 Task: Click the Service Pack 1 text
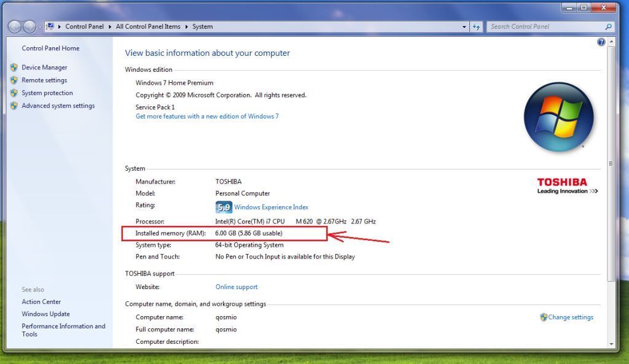[x=155, y=107]
